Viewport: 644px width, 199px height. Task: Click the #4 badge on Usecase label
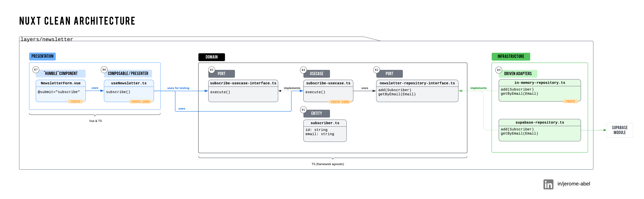[303, 70]
